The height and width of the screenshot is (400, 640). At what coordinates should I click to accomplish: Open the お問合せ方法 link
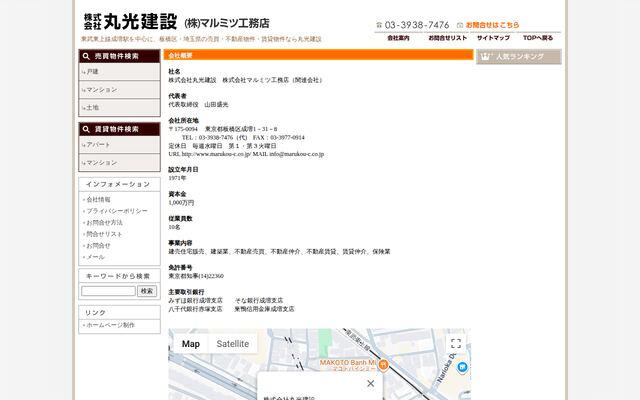pos(104,222)
